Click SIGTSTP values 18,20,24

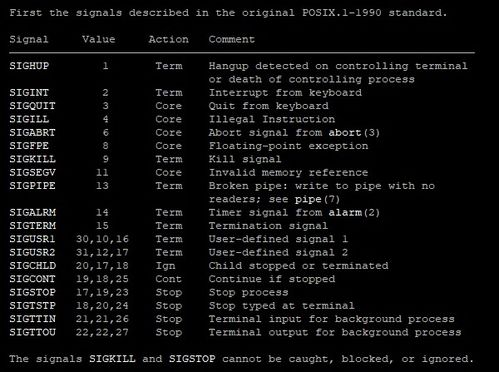102,306
